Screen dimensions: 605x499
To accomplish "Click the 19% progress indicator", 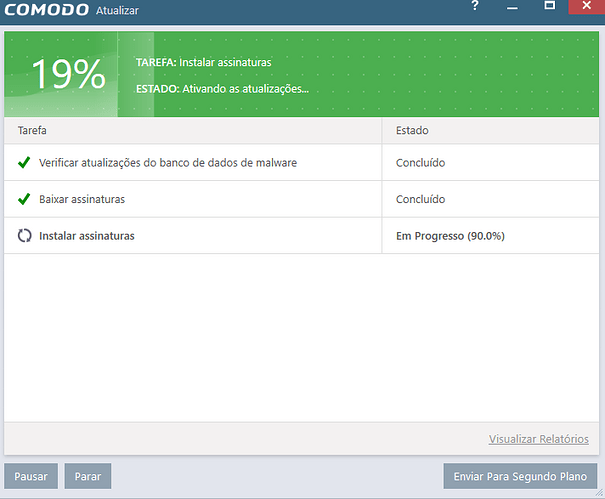I will 67,75.
